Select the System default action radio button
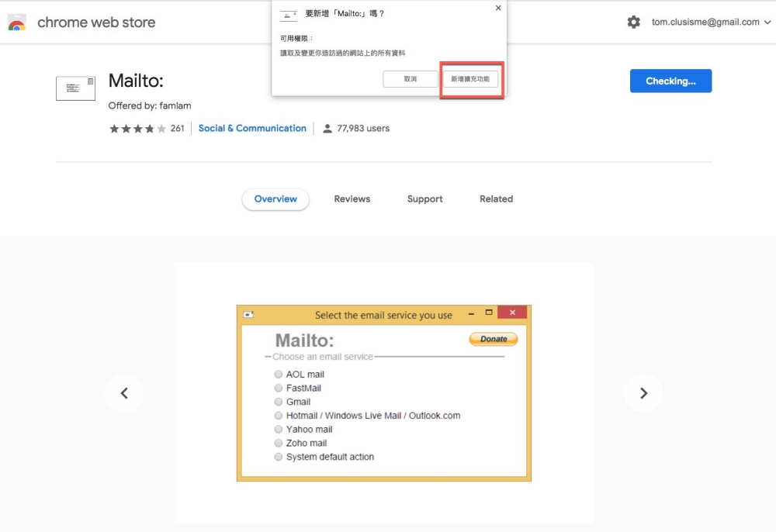This screenshot has width=776, height=532. coord(279,457)
